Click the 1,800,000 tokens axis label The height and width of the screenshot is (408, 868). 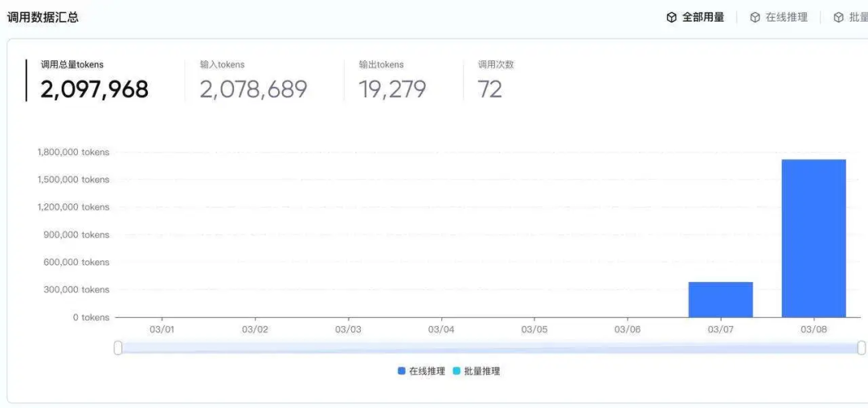(x=74, y=152)
